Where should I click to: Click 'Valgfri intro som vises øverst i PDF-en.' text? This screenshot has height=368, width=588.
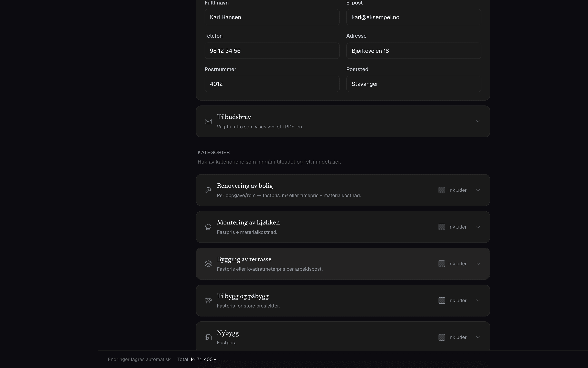tap(260, 127)
